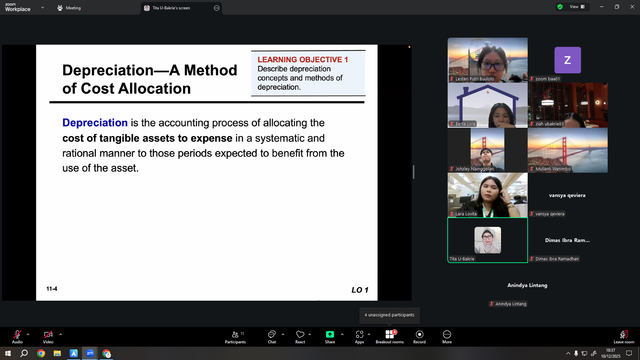
Task: Unmute the microphone Audio button
Action: (17, 337)
